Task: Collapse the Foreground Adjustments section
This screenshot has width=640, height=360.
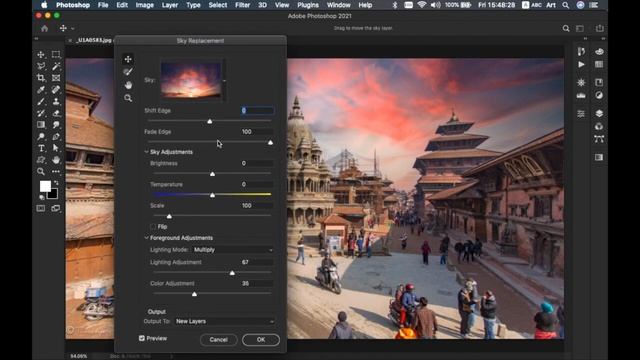Action: pos(147,238)
